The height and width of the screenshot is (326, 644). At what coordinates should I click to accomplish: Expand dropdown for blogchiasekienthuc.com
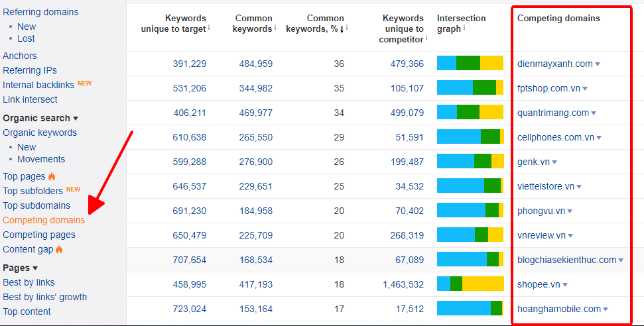pos(621,260)
